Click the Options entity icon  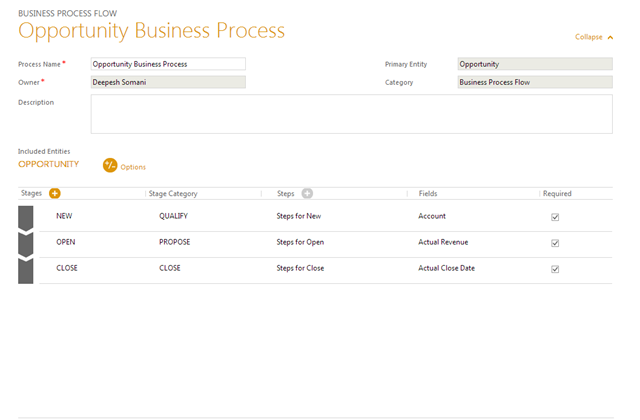click(x=110, y=165)
